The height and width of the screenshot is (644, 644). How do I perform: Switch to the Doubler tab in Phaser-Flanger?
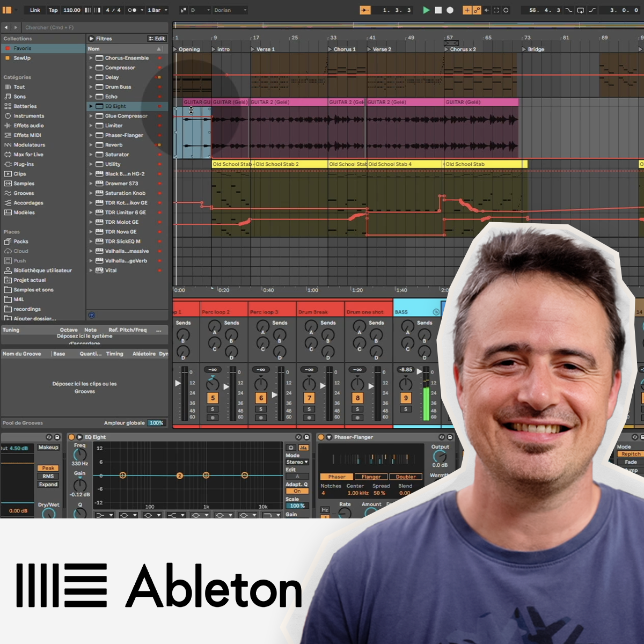click(406, 477)
